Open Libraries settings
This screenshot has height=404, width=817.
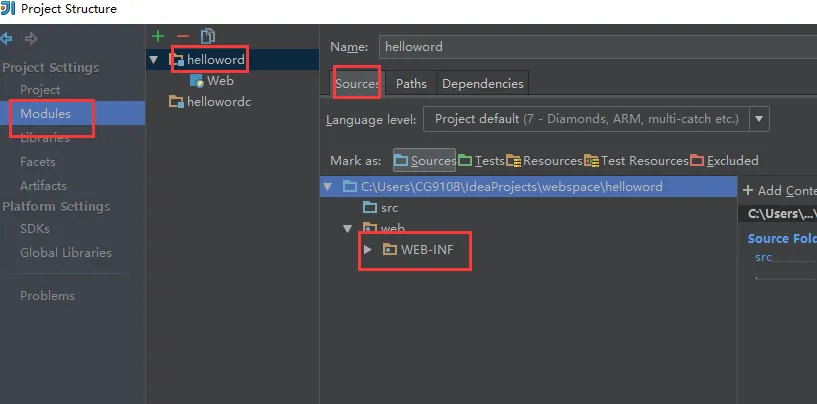point(45,138)
